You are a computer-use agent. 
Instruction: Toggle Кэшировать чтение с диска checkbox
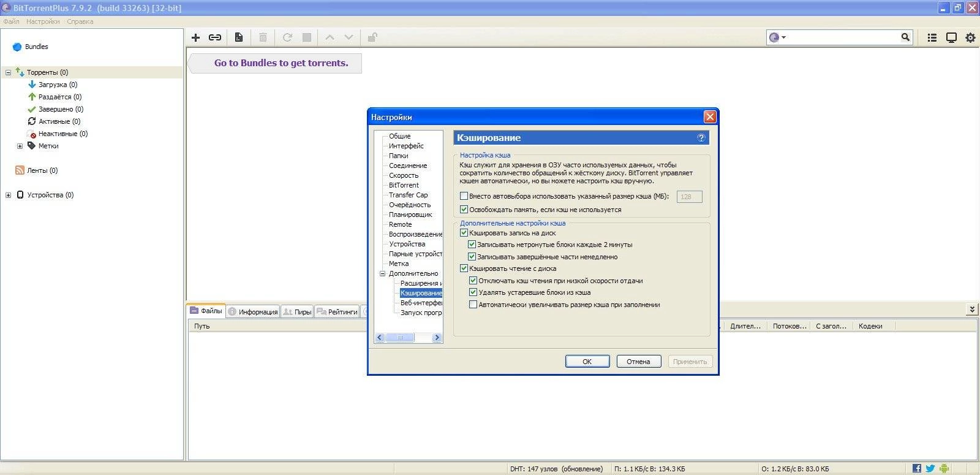pos(464,268)
